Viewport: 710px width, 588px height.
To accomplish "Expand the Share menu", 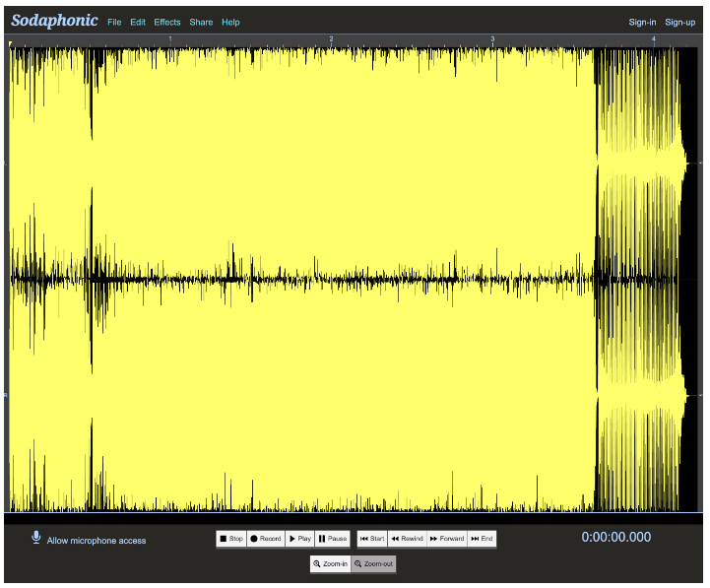I will pos(201,22).
